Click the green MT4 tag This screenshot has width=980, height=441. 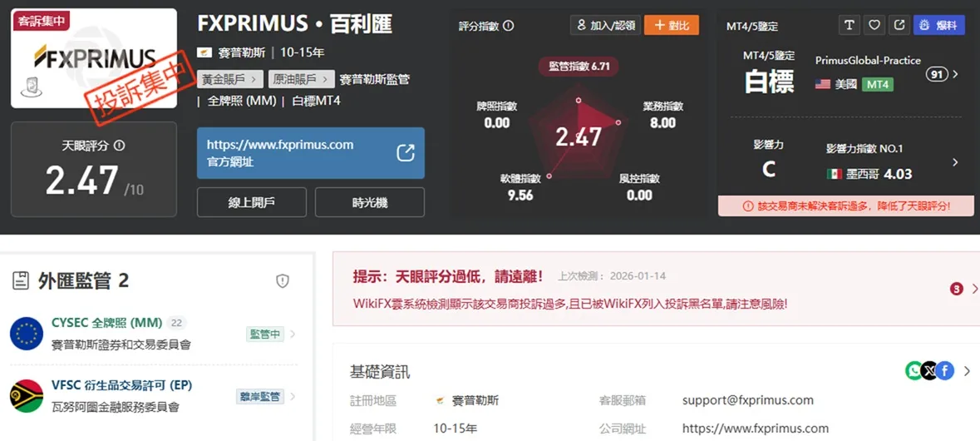click(877, 84)
